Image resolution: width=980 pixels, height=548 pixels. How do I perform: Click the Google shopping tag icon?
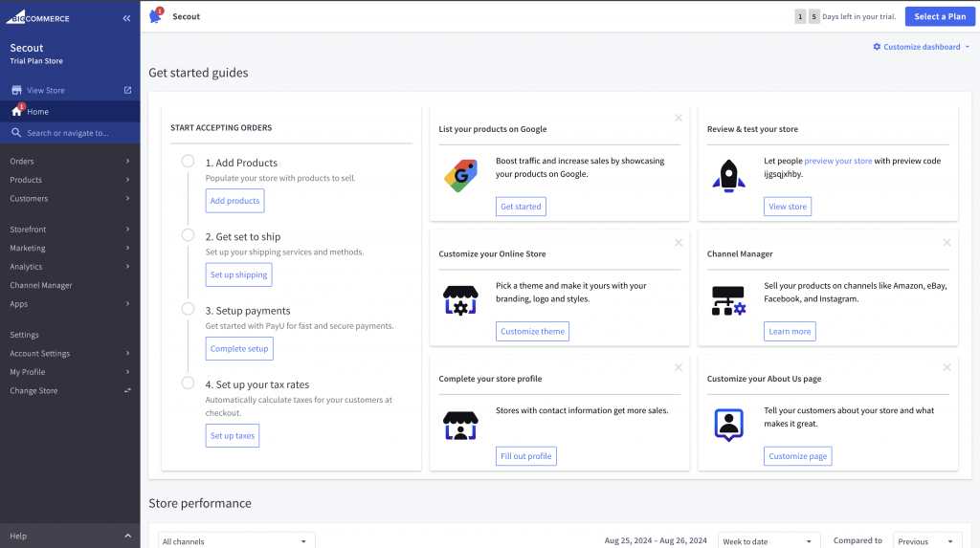tap(460, 176)
